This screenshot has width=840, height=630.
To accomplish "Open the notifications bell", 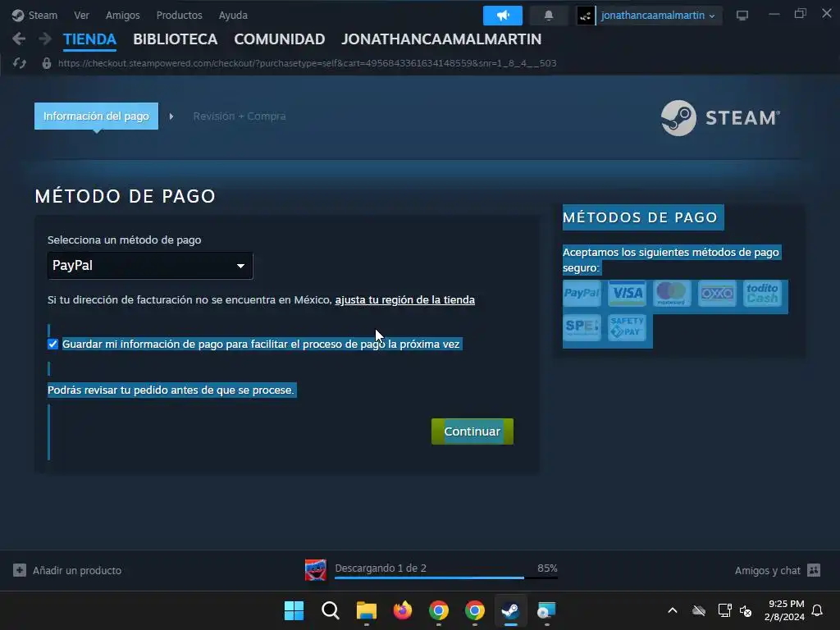I will click(549, 15).
